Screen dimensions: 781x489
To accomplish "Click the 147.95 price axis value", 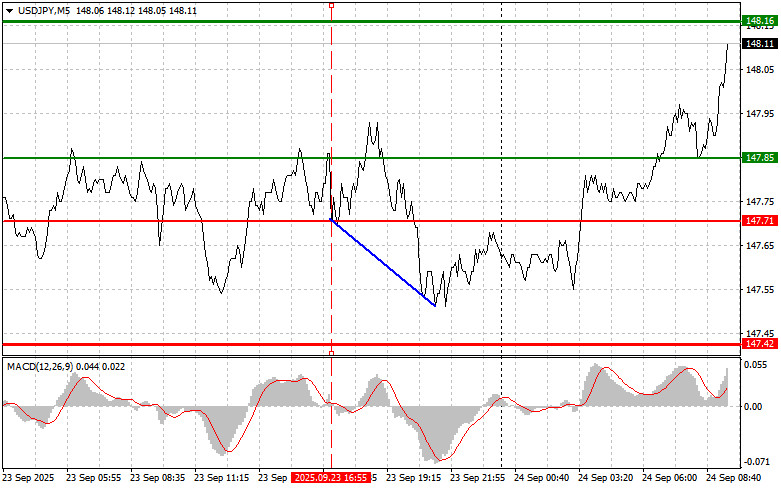I will [x=760, y=114].
